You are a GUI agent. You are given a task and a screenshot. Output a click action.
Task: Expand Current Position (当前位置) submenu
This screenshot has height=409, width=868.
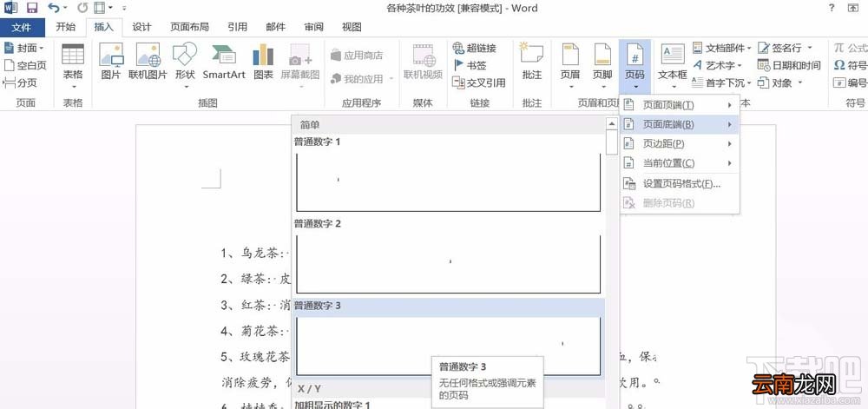[680, 163]
